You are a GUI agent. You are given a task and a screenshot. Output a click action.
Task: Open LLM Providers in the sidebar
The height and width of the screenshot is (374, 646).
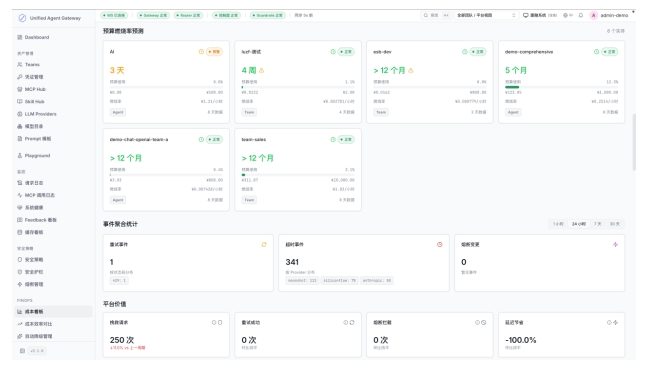coord(54,114)
